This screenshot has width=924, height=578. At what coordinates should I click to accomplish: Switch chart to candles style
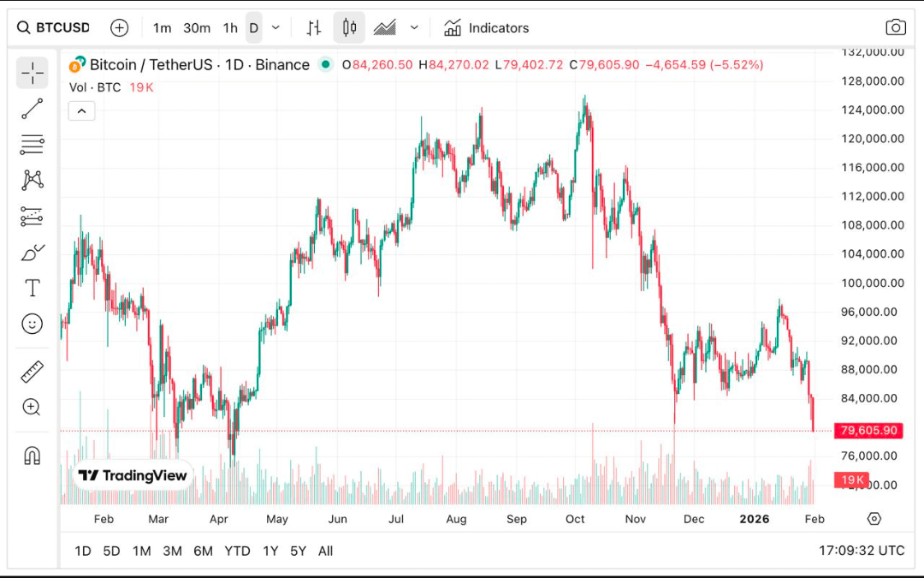click(x=349, y=27)
